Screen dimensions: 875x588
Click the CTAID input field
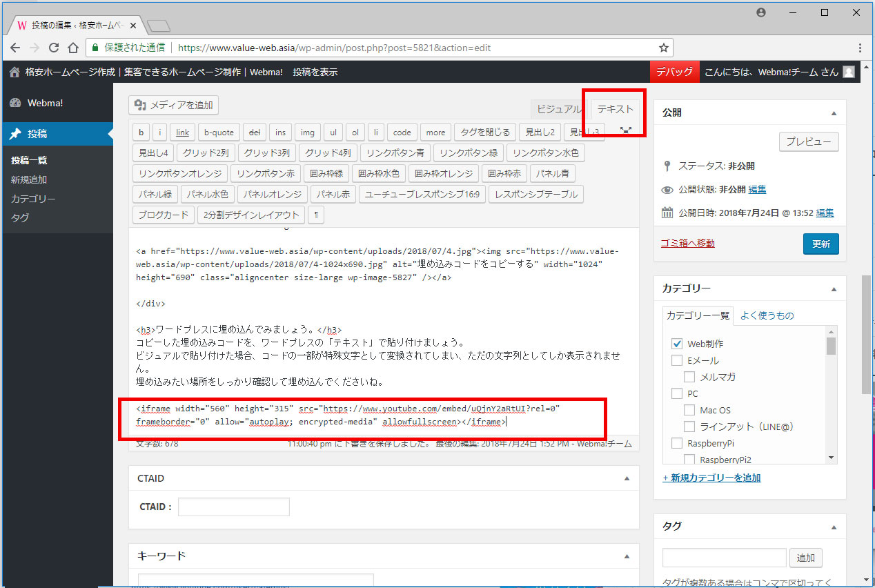[x=234, y=507]
